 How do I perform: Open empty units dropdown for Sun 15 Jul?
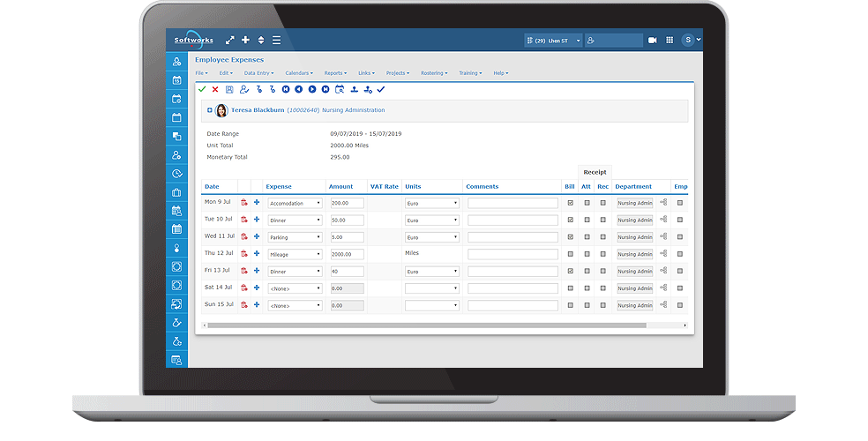pos(431,305)
